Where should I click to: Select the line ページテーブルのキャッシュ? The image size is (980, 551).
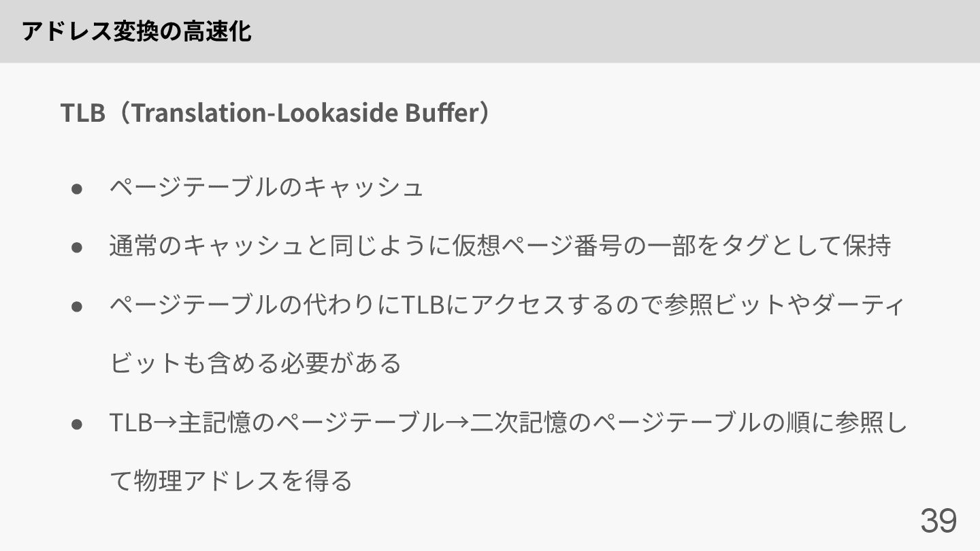pos(266,187)
